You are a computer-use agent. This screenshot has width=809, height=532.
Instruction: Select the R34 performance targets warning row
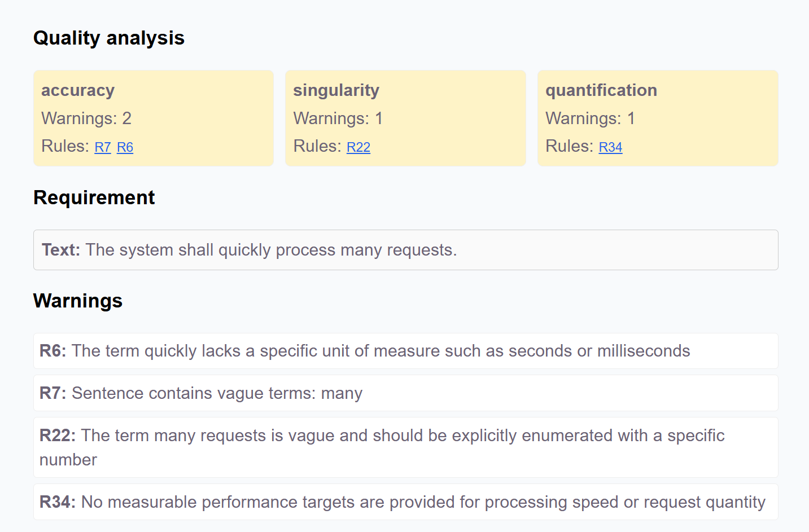[405, 502]
